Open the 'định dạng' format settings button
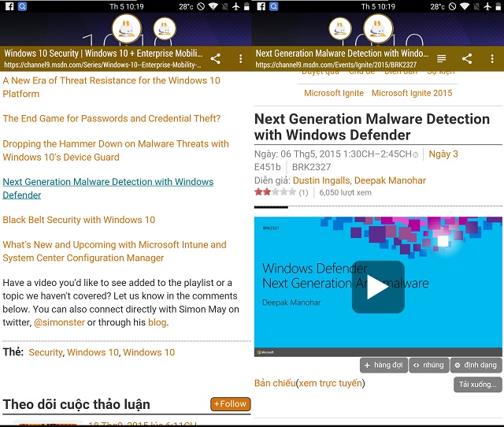The width and height of the screenshot is (504, 427). pos(476,366)
